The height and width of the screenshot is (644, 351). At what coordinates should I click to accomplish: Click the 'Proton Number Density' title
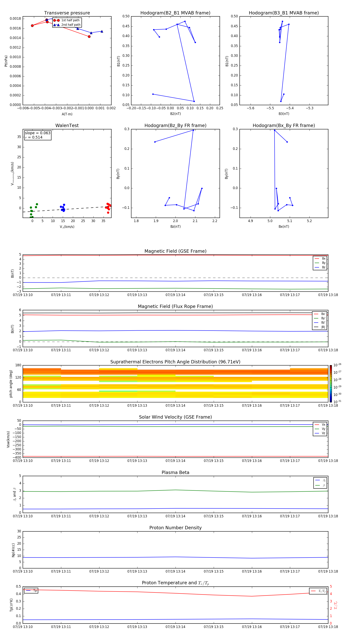pyautogui.click(x=175, y=528)
